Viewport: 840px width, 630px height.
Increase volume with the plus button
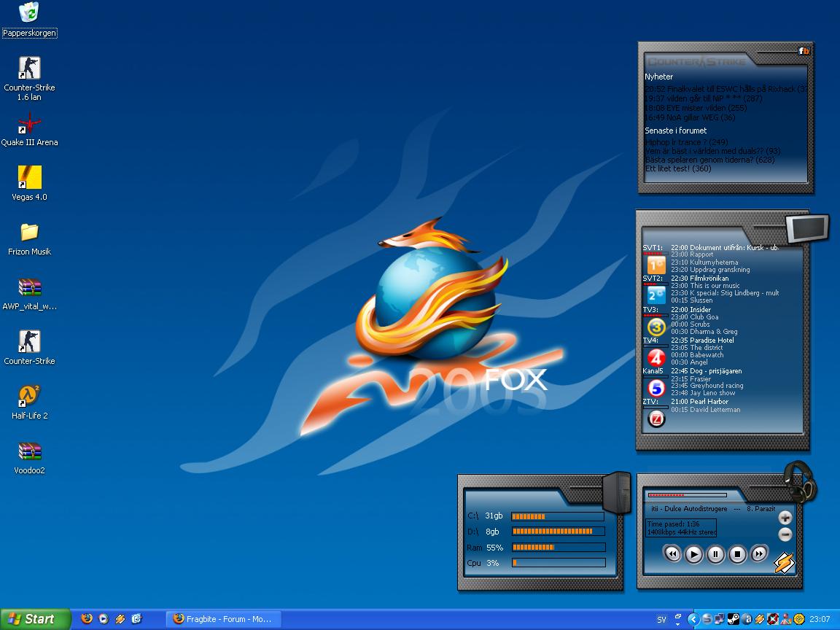point(785,518)
